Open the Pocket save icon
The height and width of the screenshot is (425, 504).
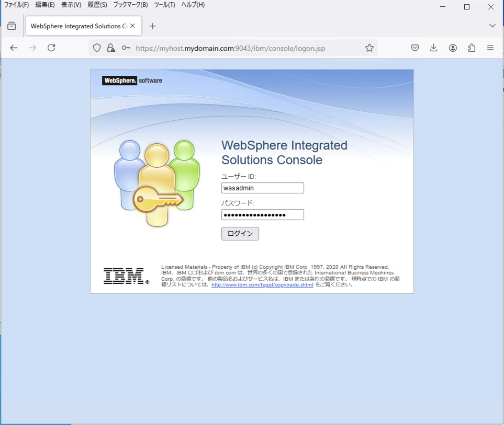coord(415,48)
